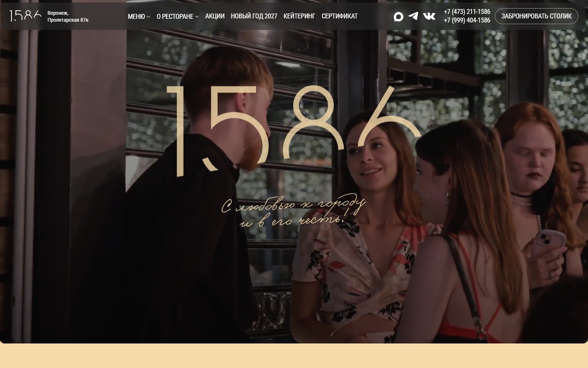Click the Воронеж, Пролетарская 87в address
This screenshot has width=588, height=368.
pyautogui.click(x=68, y=16)
